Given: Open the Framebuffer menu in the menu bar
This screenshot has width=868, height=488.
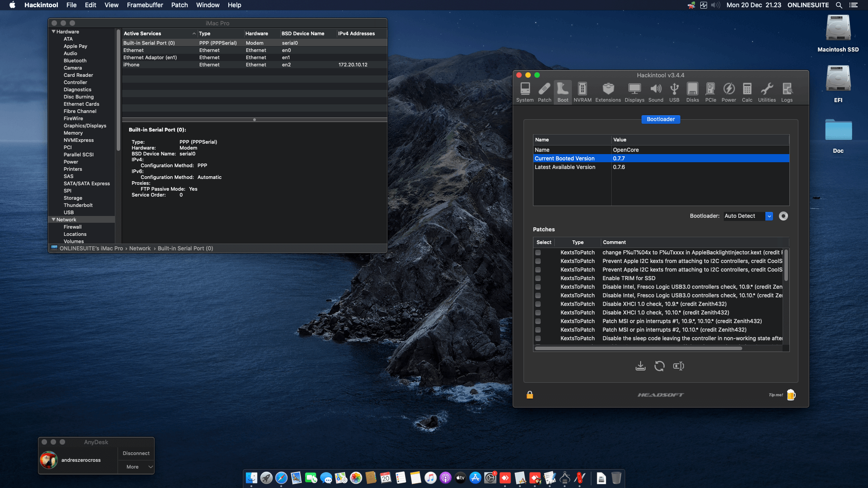Looking at the screenshot, I should [x=145, y=5].
